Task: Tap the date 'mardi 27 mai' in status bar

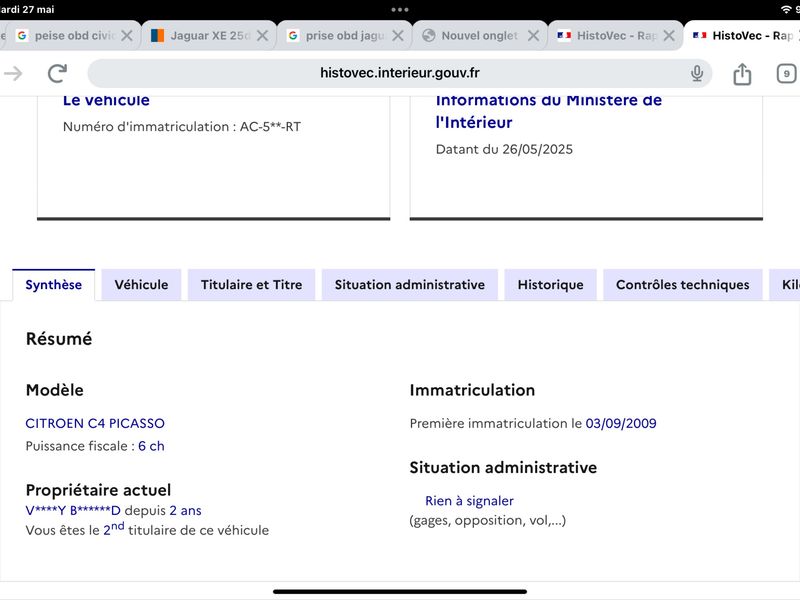Action: click(27, 9)
